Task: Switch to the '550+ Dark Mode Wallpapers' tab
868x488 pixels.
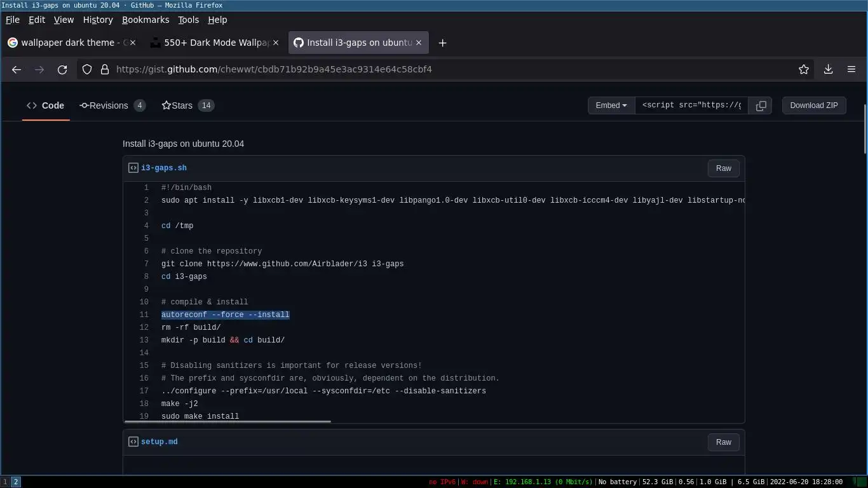Action: [215, 43]
